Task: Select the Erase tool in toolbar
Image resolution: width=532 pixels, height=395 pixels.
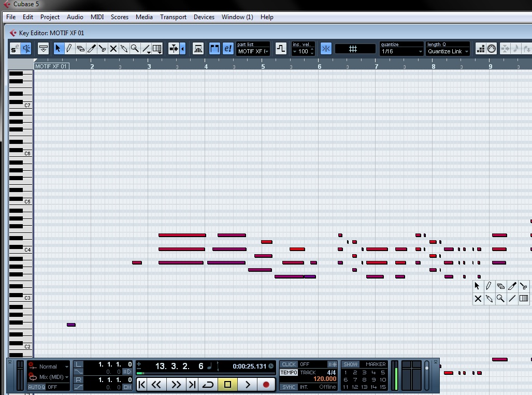Action: [80, 49]
